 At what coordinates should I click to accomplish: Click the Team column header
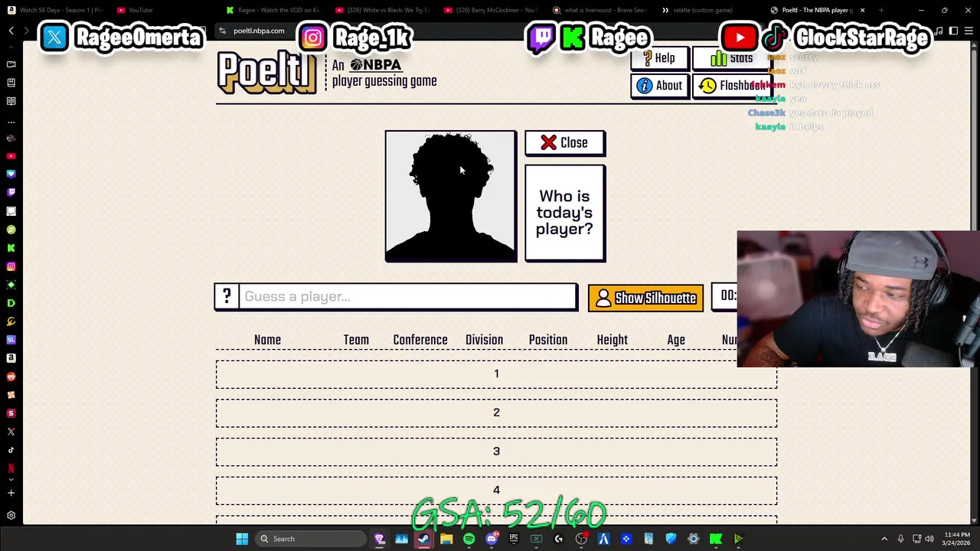point(356,340)
